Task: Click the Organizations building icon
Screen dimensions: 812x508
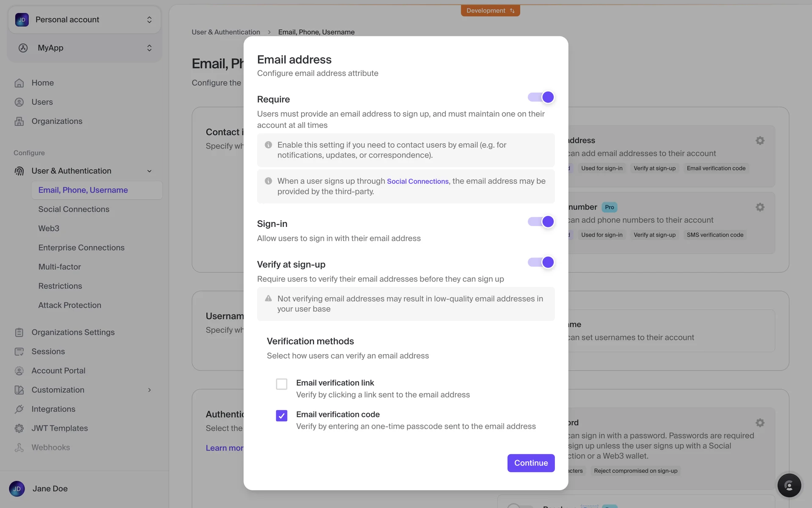Action: 19,121
